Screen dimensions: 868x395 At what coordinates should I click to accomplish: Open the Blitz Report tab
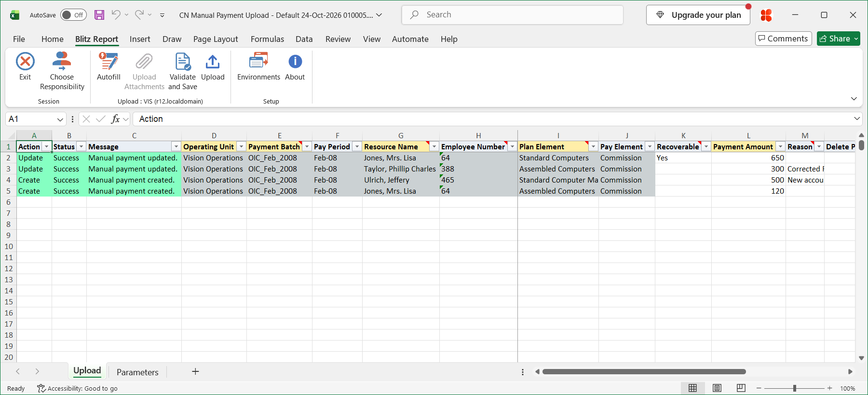point(96,39)
